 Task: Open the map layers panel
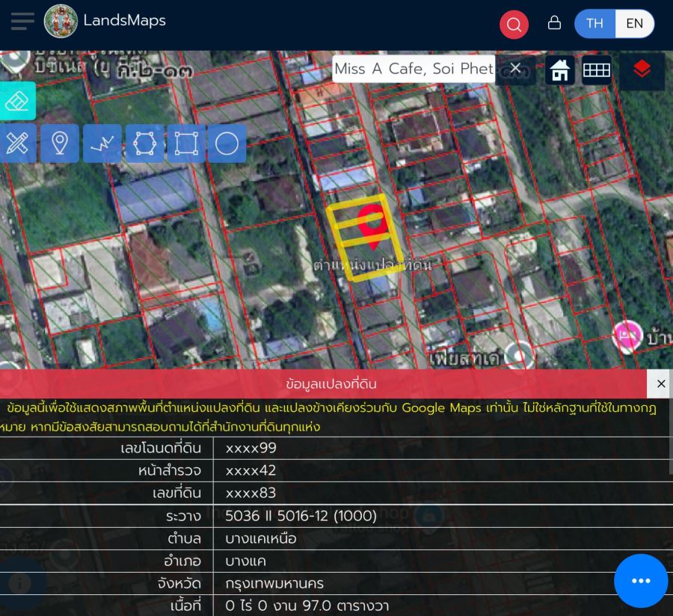(x=642, y=70)
